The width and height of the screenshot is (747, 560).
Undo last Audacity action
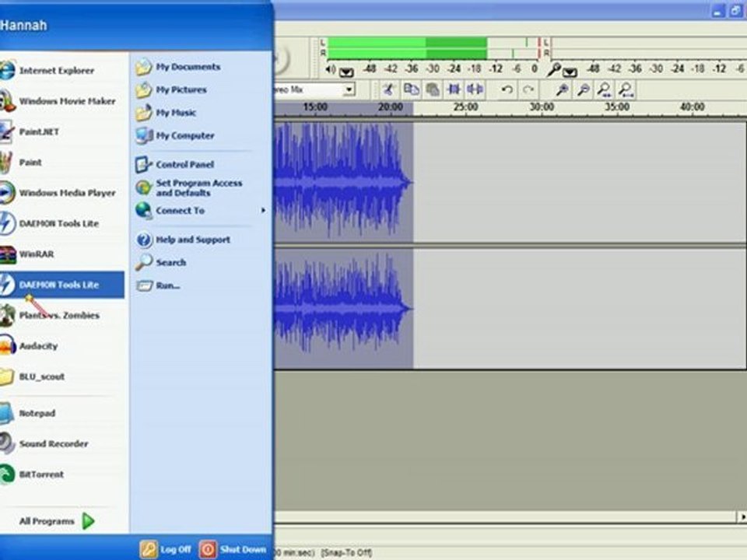tap(507, 89)
